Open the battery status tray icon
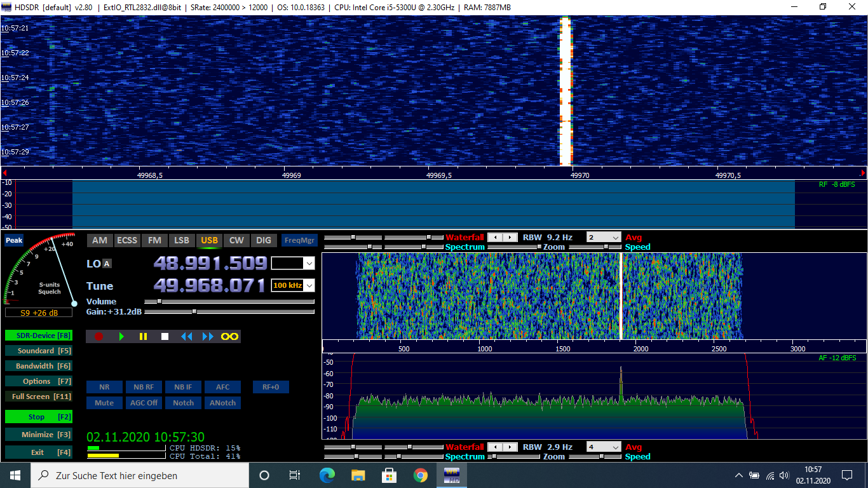Image resolution: width=868 pixels, height=488 pixels. 754,475
